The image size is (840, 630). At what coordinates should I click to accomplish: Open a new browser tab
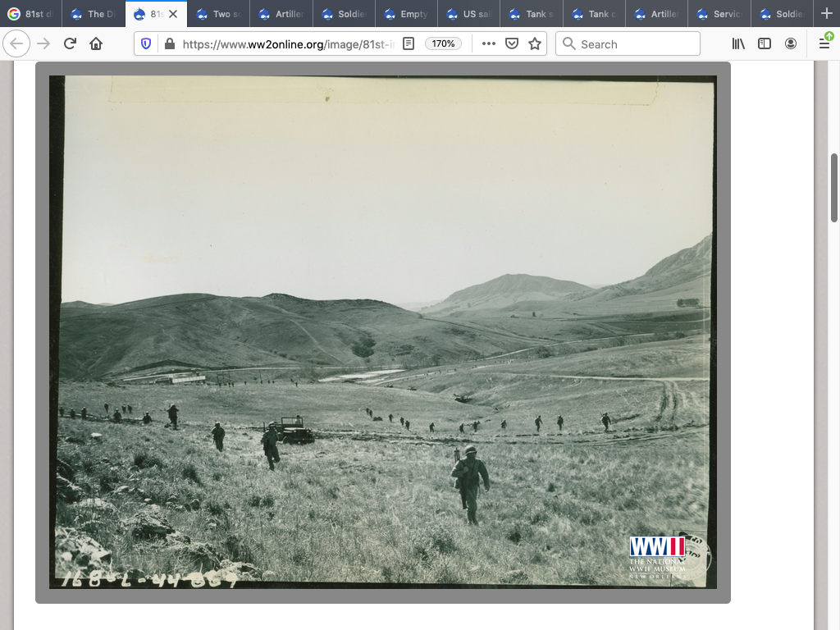(826, 14)
